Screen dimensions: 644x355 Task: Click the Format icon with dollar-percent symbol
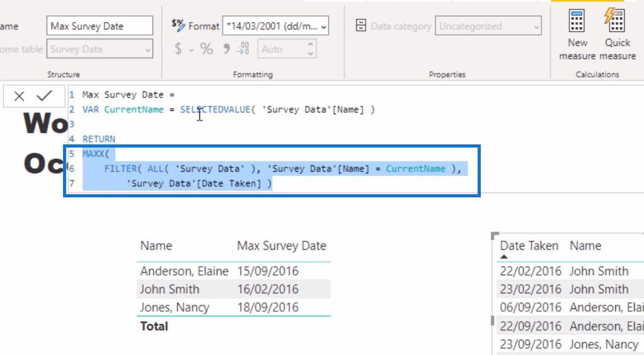[x=178, y=25]
